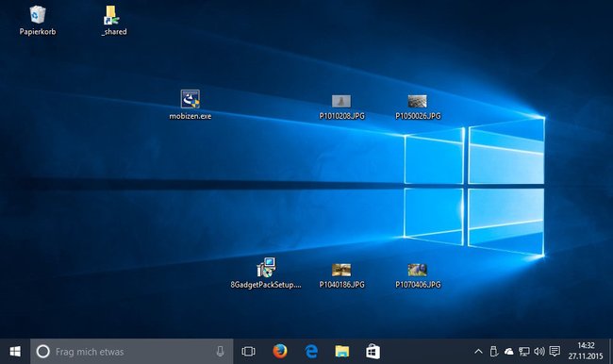613x364 pixels.
Task: Click the 'P1050026.JPG' file name label
Action: [x=418, y=116]
